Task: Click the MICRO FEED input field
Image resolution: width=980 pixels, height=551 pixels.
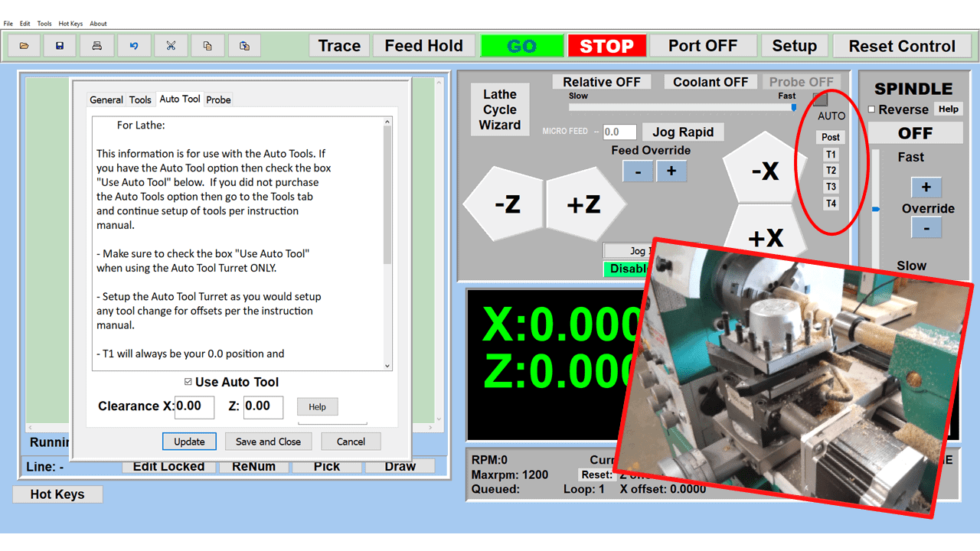Action: coord(619,132)
